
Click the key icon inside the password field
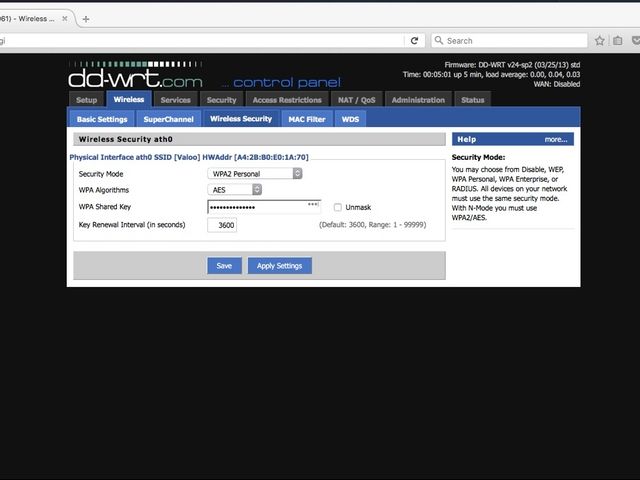(313, 204)
